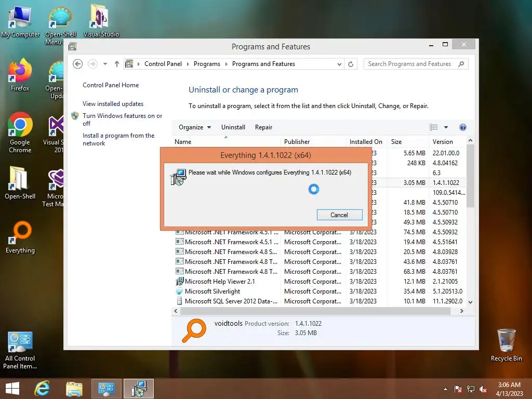Click the vertical scrollbar down arrow
532x399 pixels.
pos(470,302)
